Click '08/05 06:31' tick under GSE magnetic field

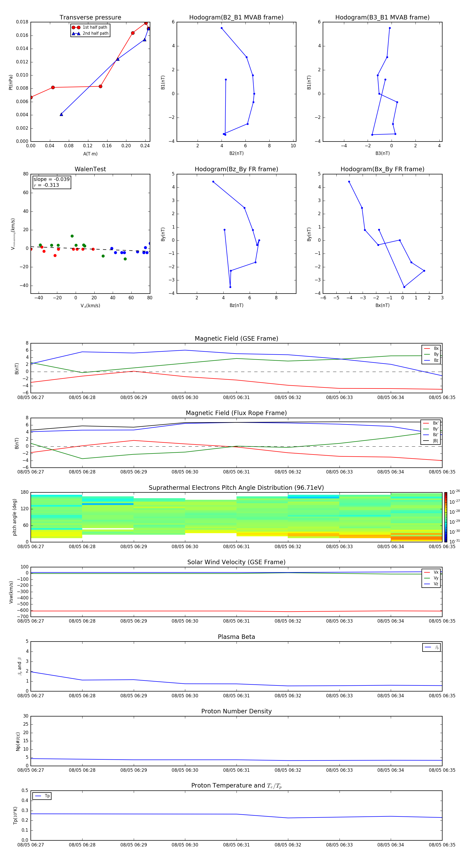236,398
